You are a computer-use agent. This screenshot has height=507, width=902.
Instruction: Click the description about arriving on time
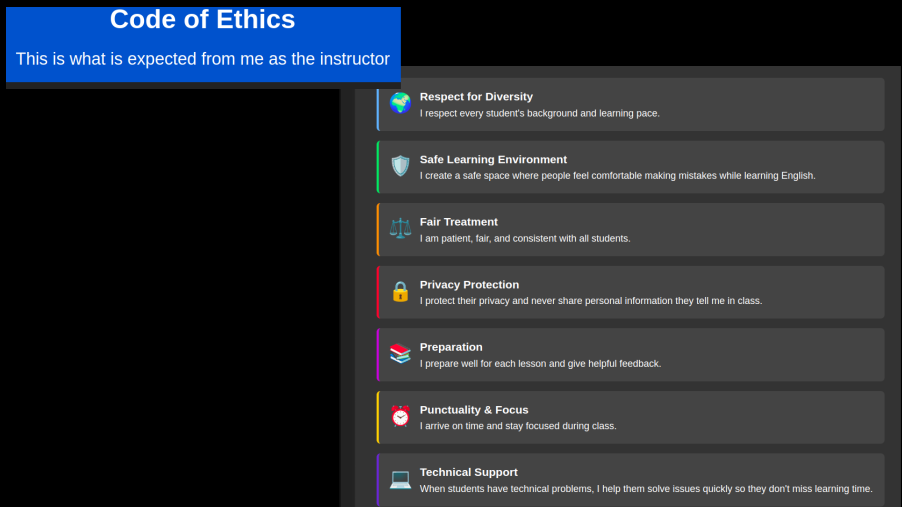click(518, 426)
